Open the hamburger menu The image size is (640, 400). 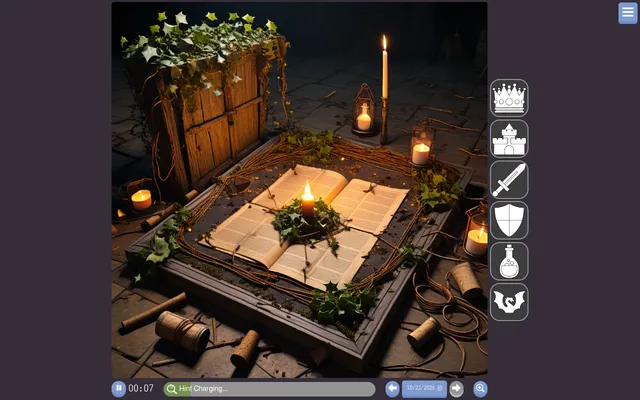pos(627,13)
